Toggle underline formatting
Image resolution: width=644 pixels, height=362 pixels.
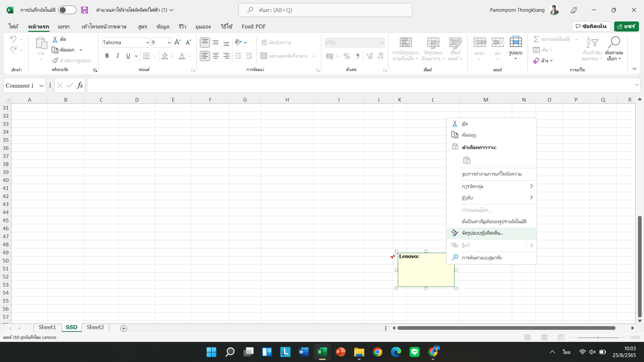(128, 56)
